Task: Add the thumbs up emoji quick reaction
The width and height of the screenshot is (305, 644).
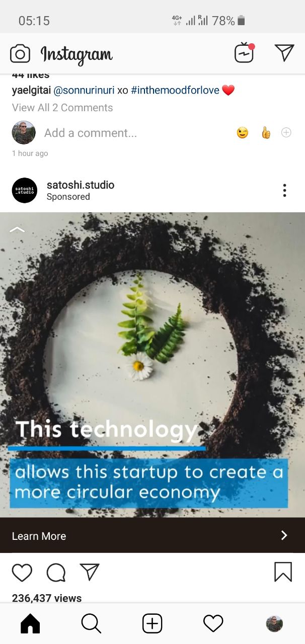Action: [x=266, y=133]
